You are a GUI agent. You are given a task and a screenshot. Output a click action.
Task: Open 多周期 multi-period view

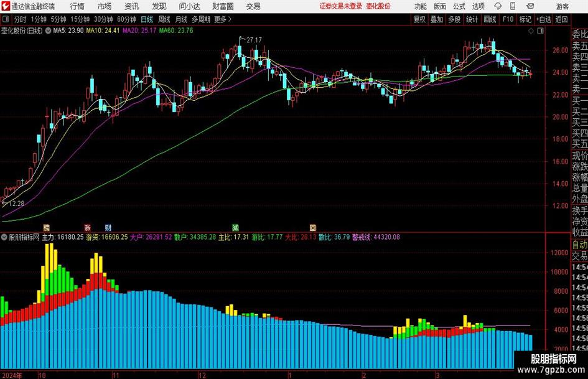201,19
